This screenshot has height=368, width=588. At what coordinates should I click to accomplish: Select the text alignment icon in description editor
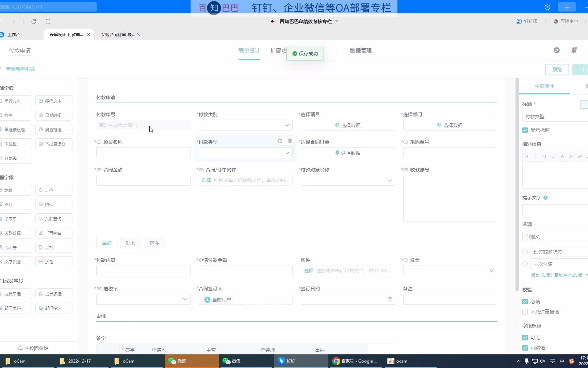554,156
